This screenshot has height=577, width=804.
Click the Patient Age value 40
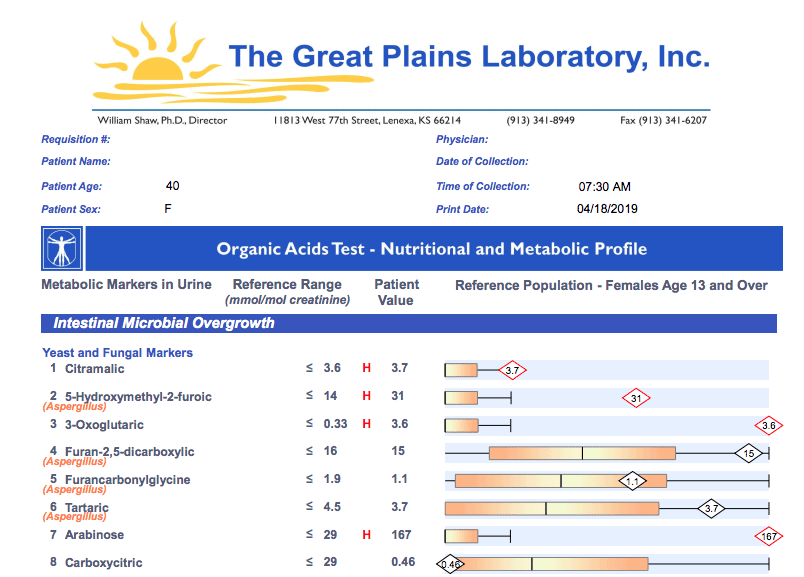click(172, 186)
